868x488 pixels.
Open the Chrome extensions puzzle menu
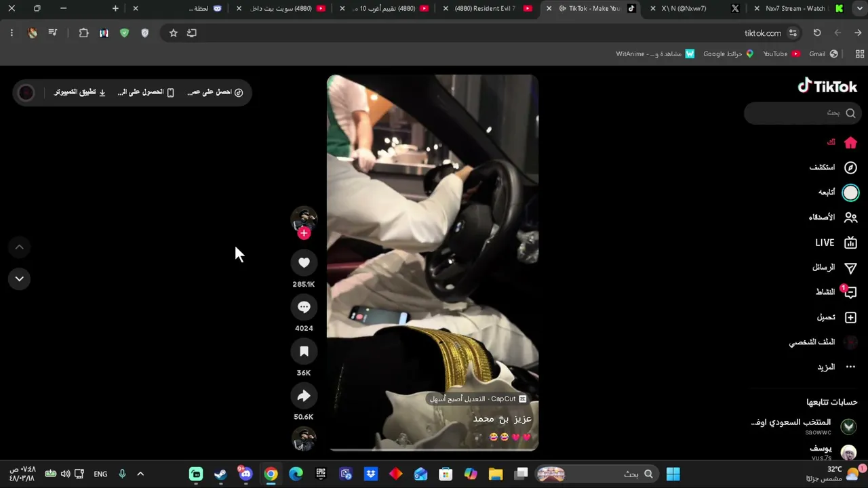point(83,33)
